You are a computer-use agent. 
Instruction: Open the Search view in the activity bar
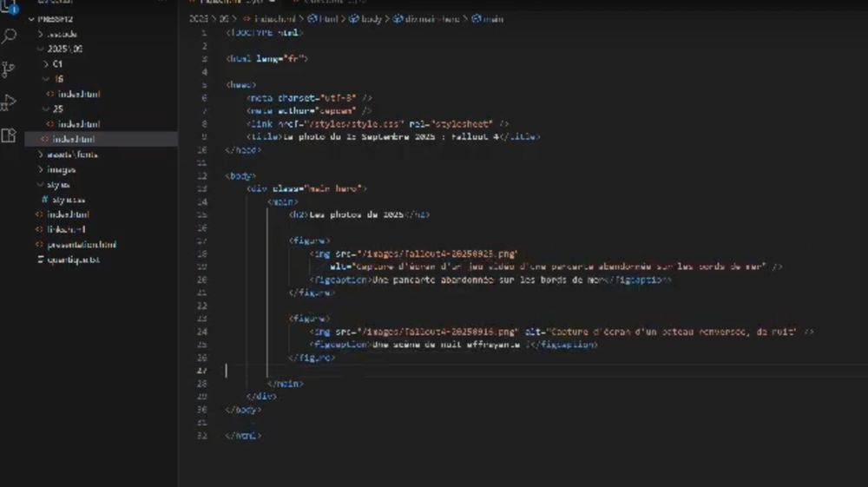click(9, 36)
